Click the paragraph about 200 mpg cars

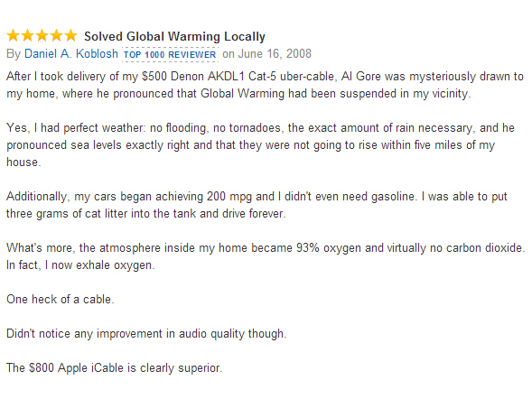pyautogui.click(x=257, y=205)
